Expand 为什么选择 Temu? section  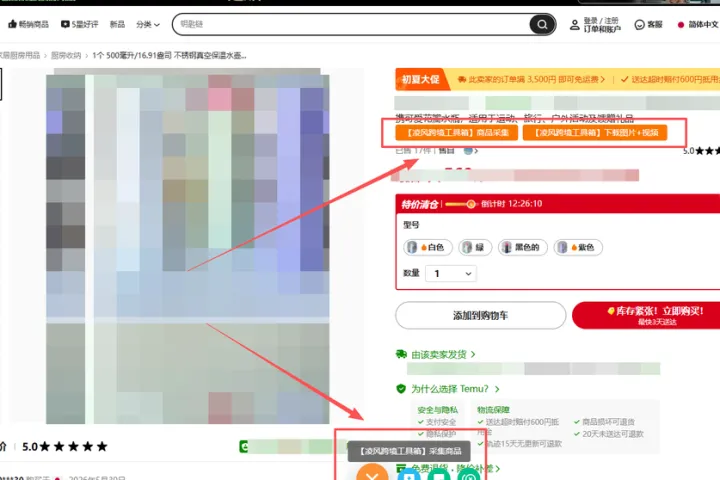tap(455, 389)
